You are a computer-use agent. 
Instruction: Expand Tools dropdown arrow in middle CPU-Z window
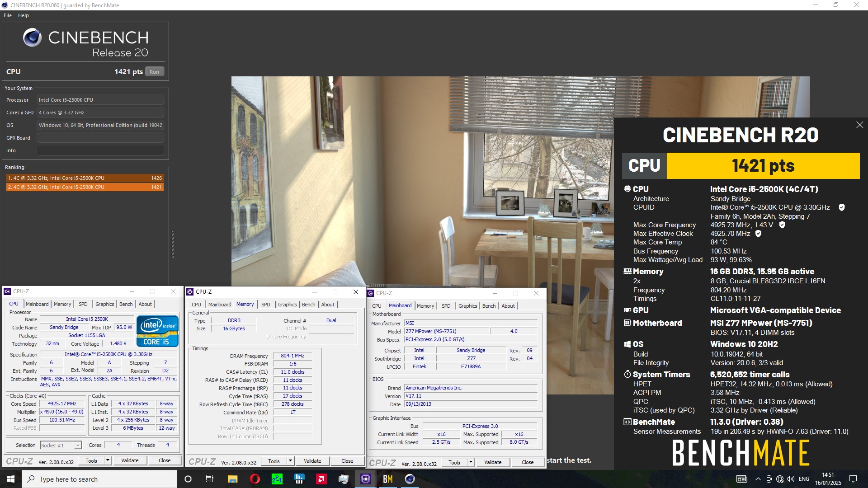290,461
